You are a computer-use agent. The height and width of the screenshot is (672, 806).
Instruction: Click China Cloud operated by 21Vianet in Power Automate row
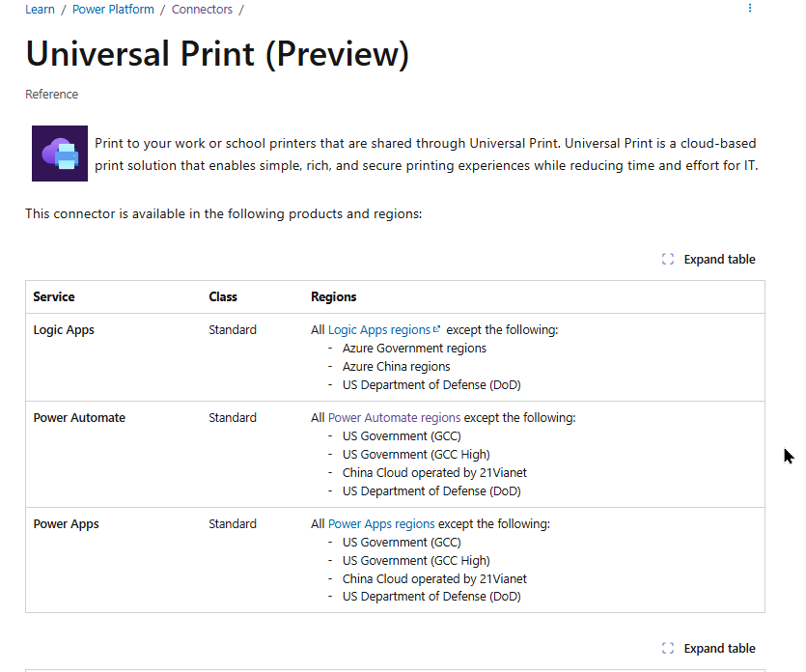click(x=435, y=472)
